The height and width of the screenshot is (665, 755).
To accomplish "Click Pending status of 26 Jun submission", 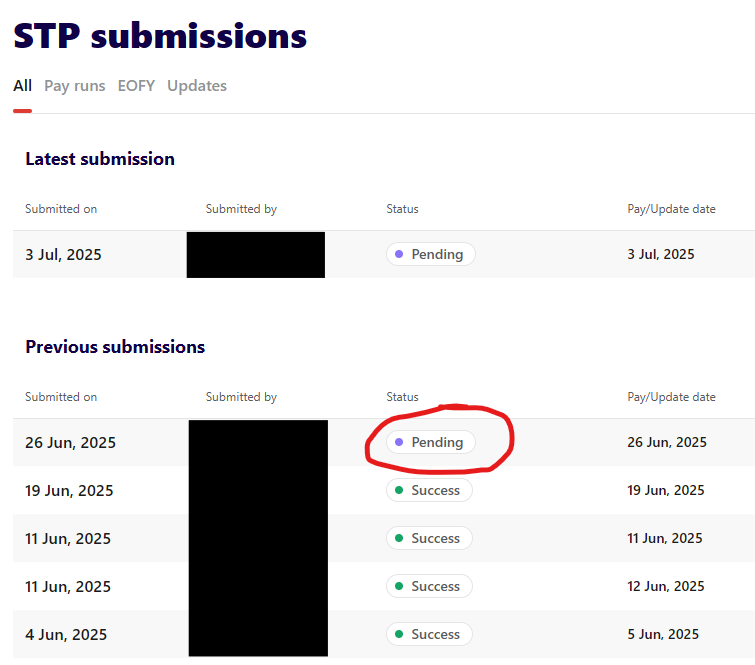I will point(430,442).
